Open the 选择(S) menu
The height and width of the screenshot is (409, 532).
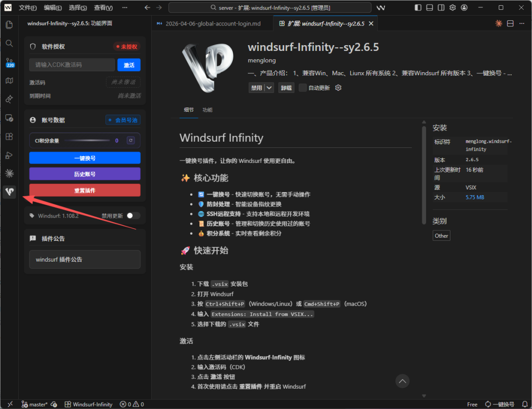click(78, 7)
